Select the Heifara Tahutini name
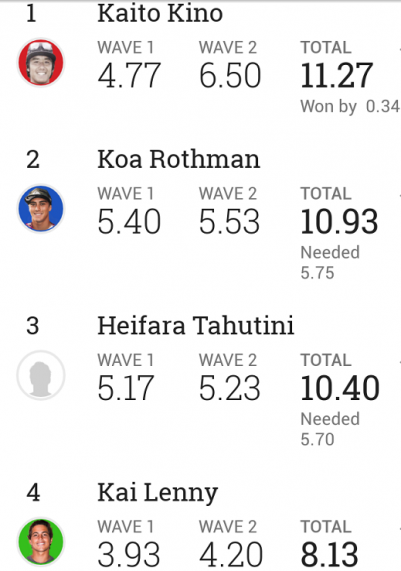Image resolution: width=401 pixels, height=571 pixels. [x=196, y=326]
